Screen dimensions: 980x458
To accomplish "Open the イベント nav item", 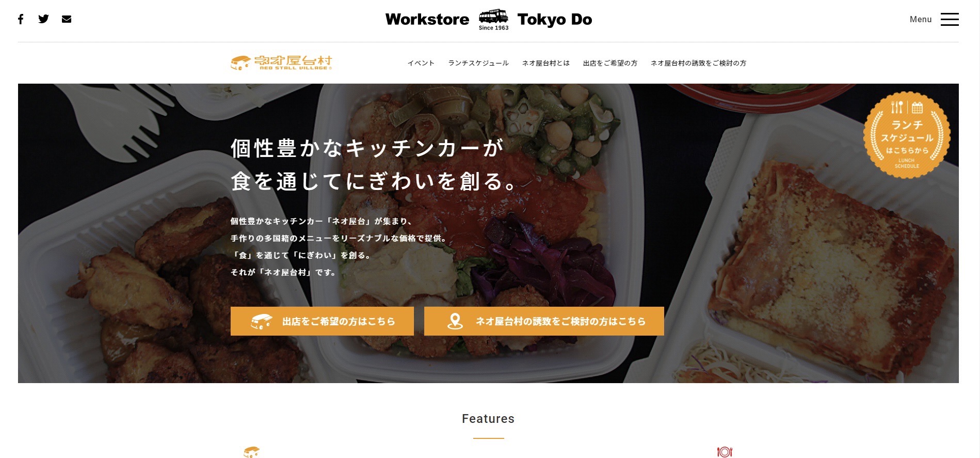I will pos(421,63).
